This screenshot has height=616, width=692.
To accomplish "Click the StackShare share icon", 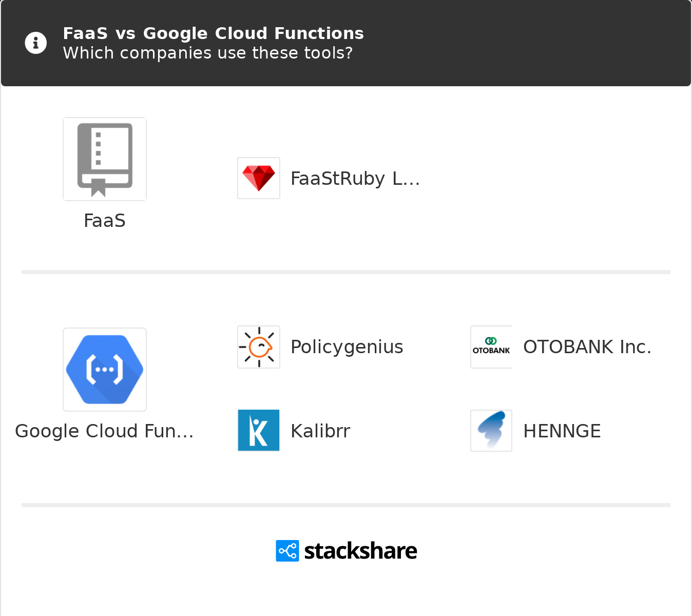I will point(287,551).
